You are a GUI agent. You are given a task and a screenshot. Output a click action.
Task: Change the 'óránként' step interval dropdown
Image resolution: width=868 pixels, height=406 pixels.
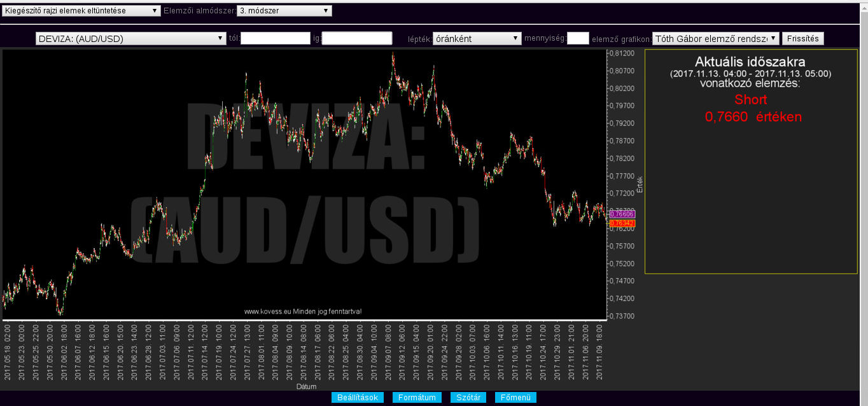point(477,39)
